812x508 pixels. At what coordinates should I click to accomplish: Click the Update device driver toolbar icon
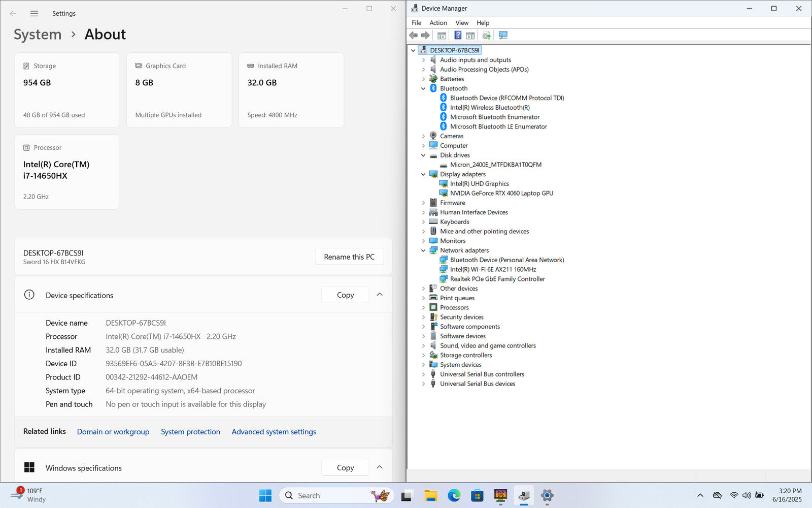(486, 36)
